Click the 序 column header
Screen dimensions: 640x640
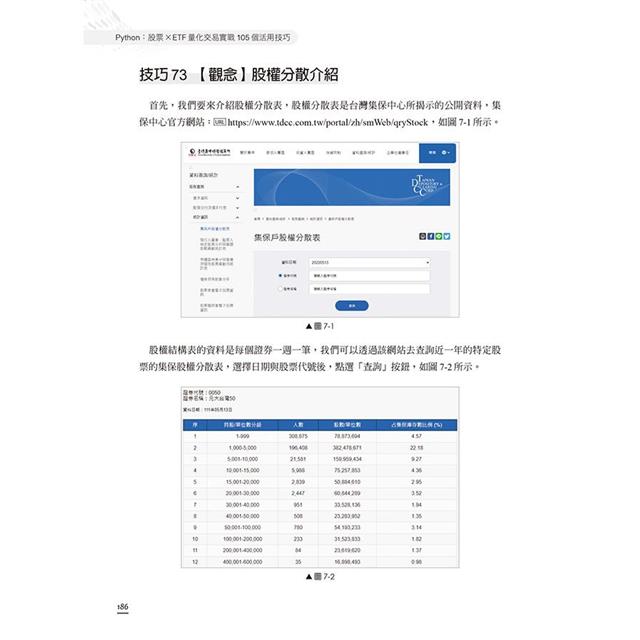[x=195, y=425]
